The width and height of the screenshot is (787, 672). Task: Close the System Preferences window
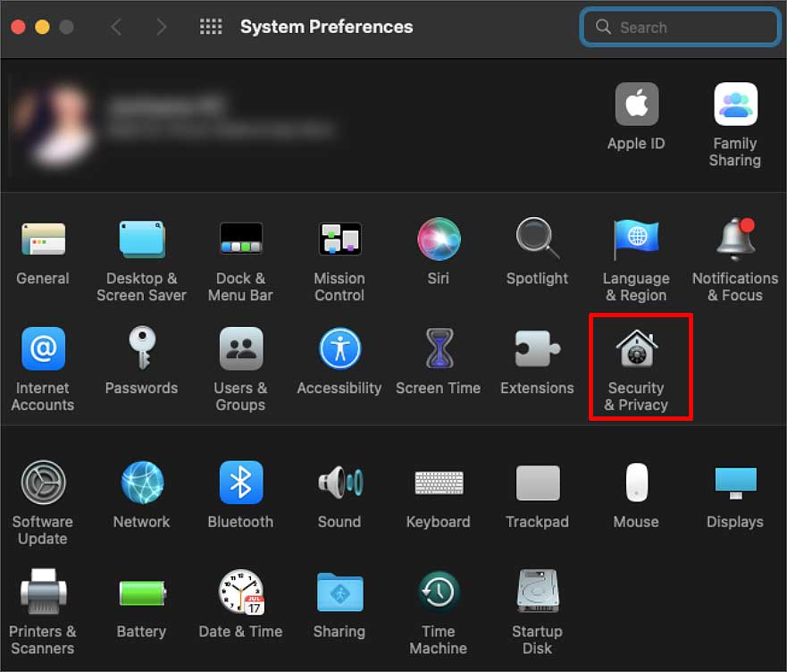pyautogui.click(x=19, y=27)
